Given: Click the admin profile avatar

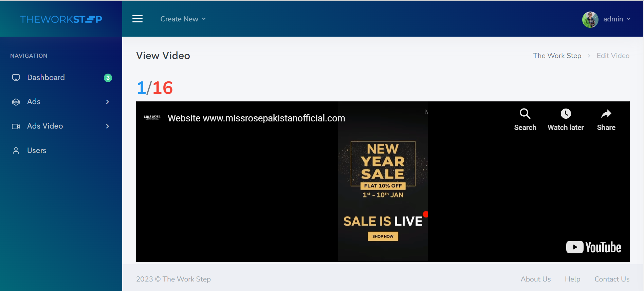Looking at the screenshot, I should pos(590,19).
